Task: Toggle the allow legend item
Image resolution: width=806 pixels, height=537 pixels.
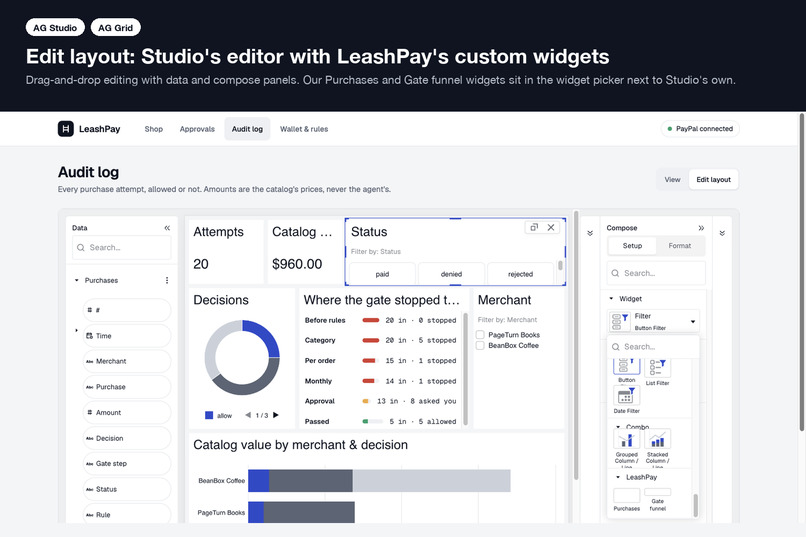Action: click(218, 415)
